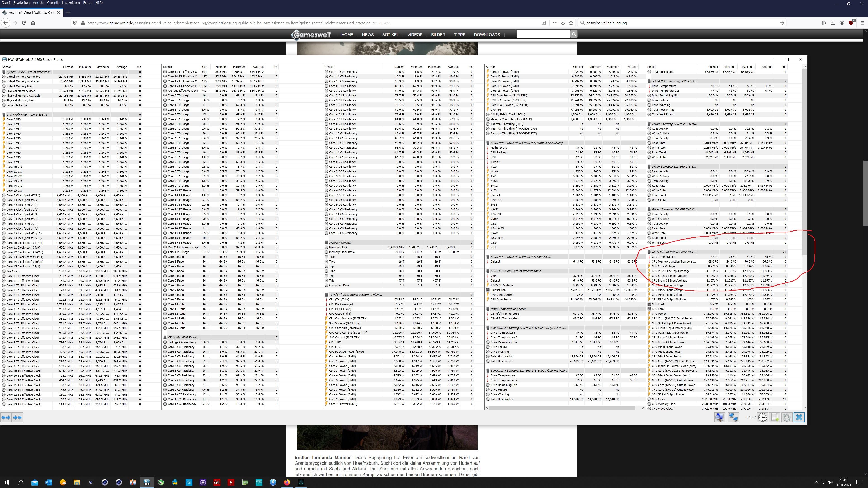Shrink HWiNFO columns with inward arrows icon
The height and width of the screenshot is (488, 868).
18,417
